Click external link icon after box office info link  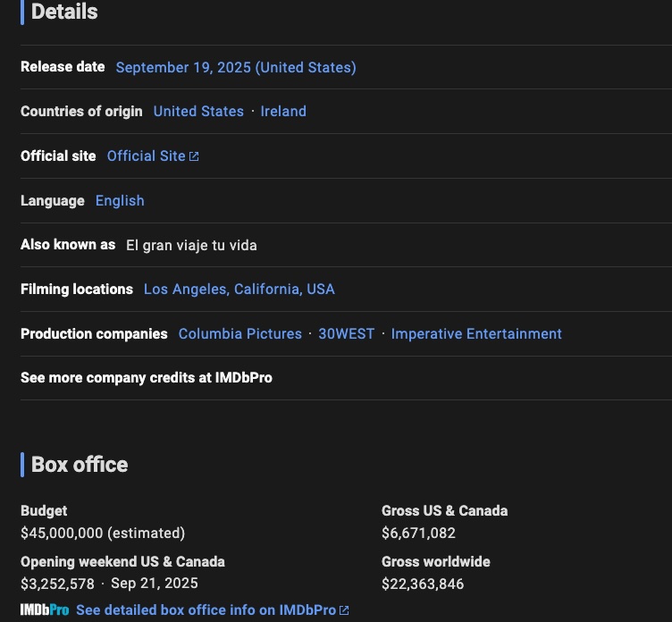click(x=344, y=610)
